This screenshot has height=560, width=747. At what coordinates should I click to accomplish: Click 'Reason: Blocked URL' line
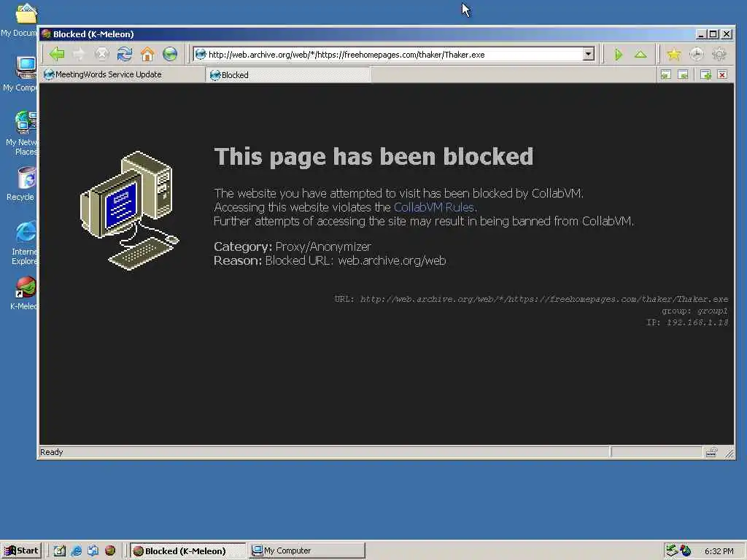330,260
